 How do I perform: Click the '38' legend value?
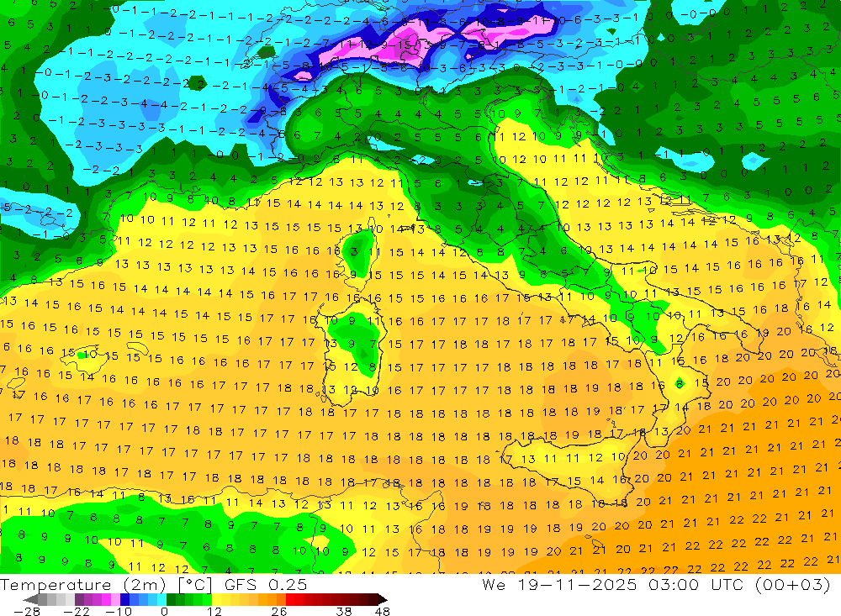click(x=344, y=611)
